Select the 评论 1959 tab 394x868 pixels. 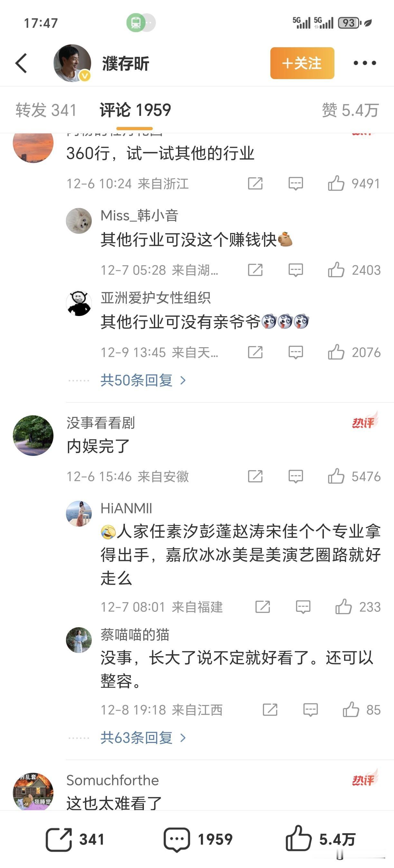[x=135, y=110]
